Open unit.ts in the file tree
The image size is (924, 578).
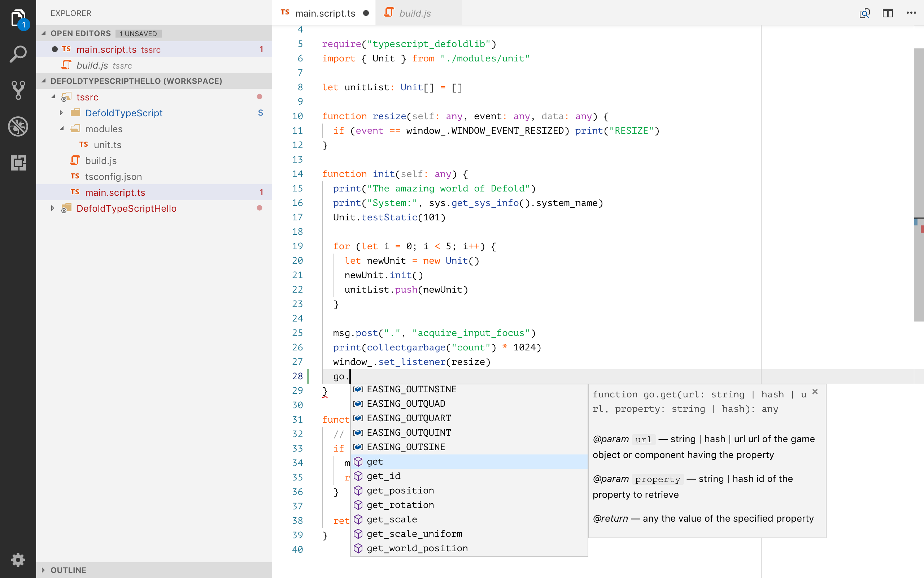(154, 144)
